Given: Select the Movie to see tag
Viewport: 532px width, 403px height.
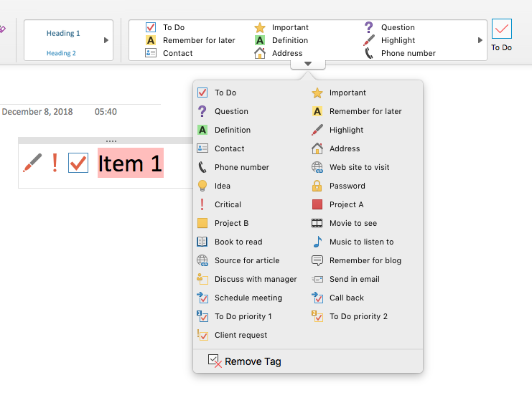Looking at the screenshot, I should (345, 223).
